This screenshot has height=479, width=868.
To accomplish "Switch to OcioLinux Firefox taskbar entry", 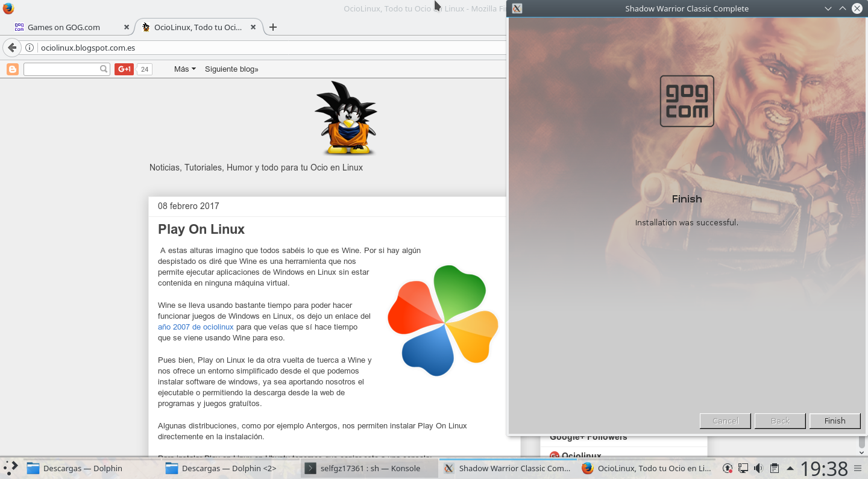I will pos(646,468).
